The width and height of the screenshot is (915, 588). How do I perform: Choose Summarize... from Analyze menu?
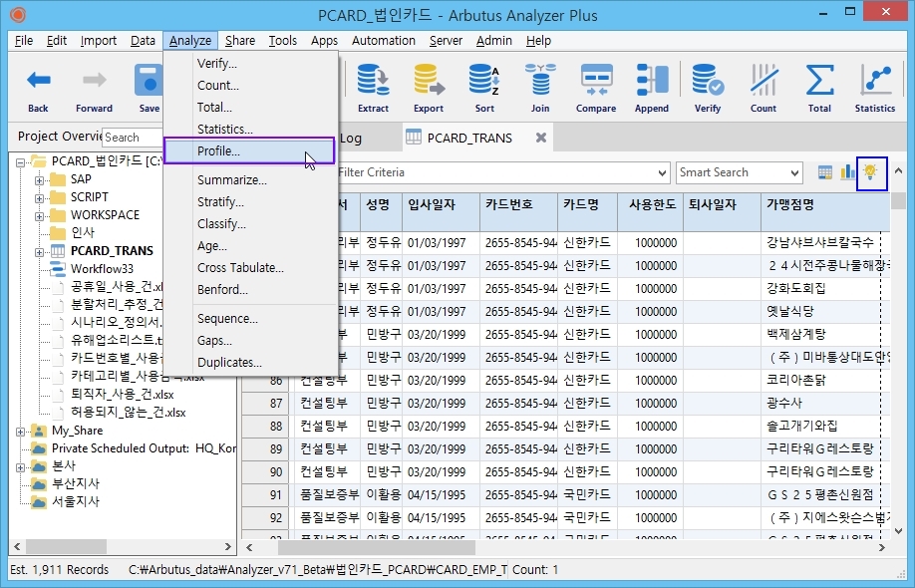(231, 180)
